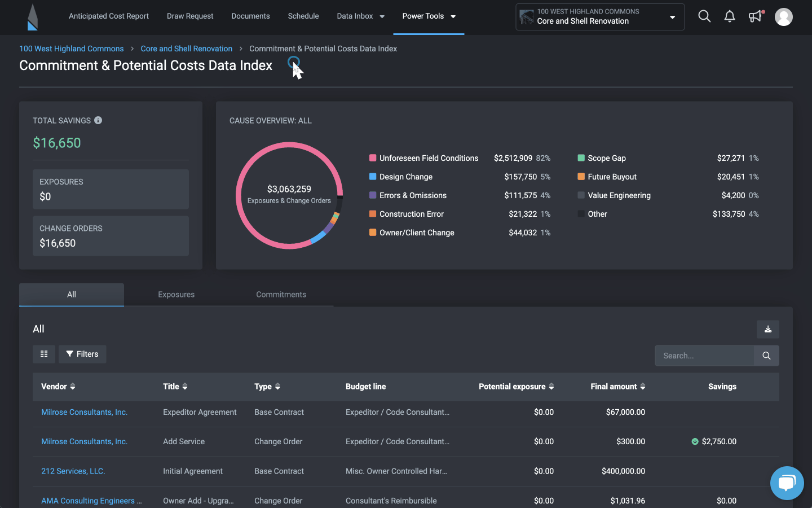Download the table data export
The width and height of the screenshot is (812, 508).
(x=767, y=329)
